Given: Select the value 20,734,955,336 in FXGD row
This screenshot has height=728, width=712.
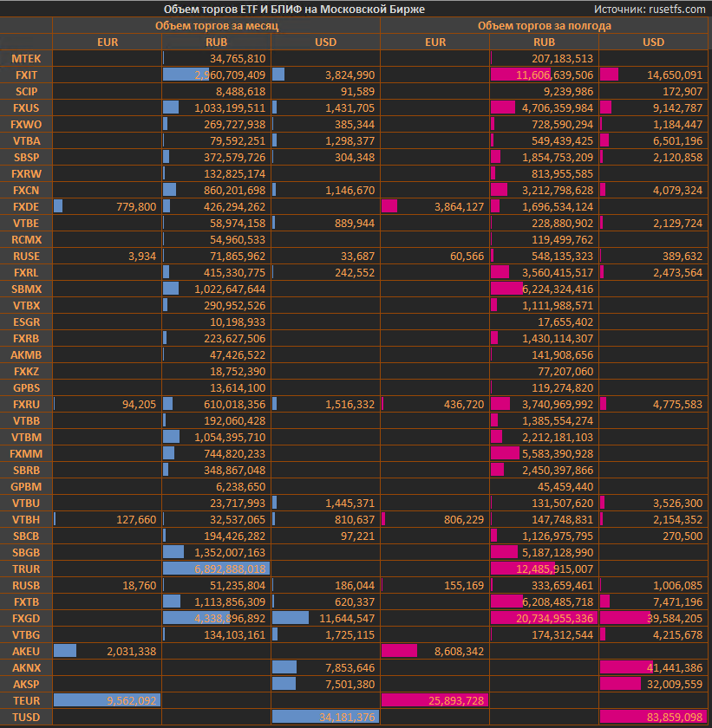Looking at the screenshot, I should coord(554,619).
